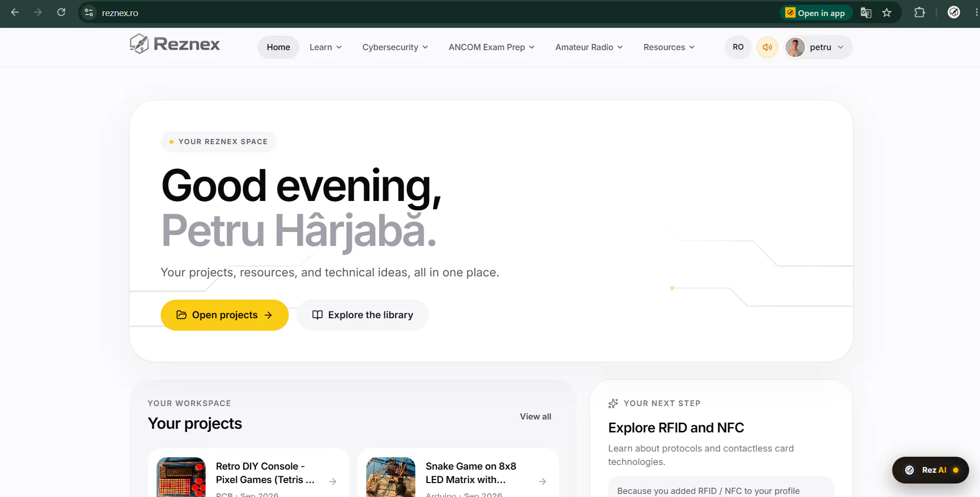Click the Open projects button
Image resolution: width=980 pixels, height=497 pixels.
tap(225, 315)
